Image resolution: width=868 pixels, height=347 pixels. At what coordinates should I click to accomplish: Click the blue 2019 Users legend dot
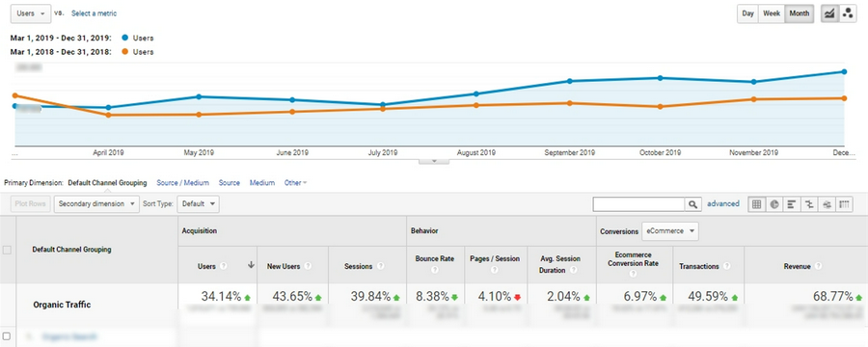click(x=124, y=39)
